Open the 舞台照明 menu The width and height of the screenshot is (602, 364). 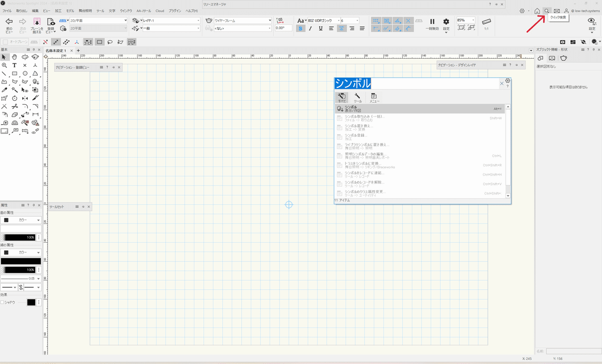[85, 11]
